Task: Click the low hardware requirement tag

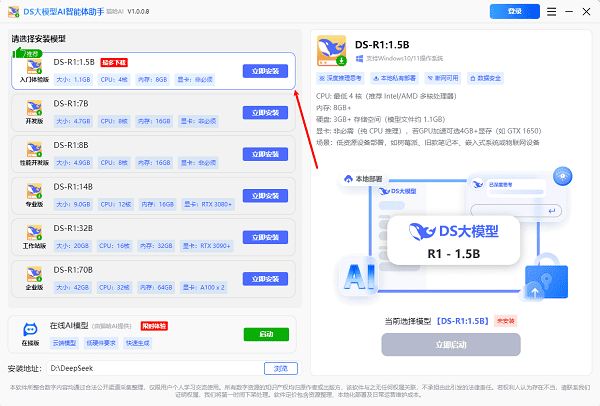Action: 101,343
